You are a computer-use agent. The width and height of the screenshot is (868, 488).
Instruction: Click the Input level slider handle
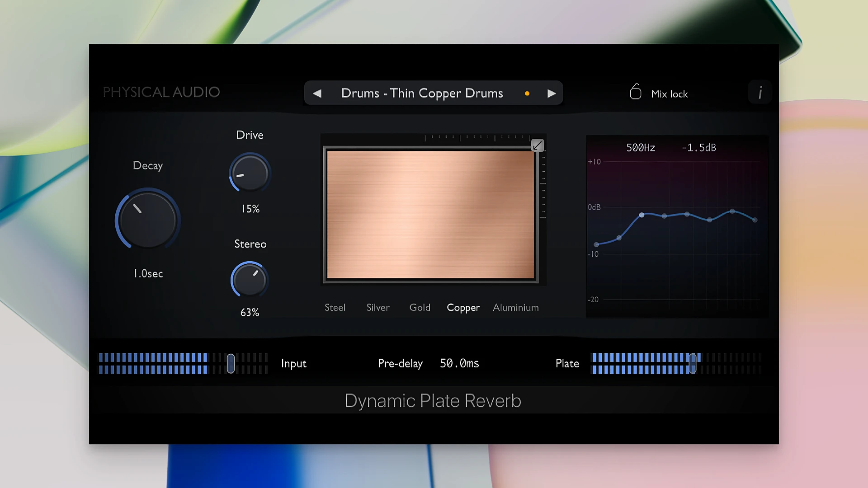(231, 363)
